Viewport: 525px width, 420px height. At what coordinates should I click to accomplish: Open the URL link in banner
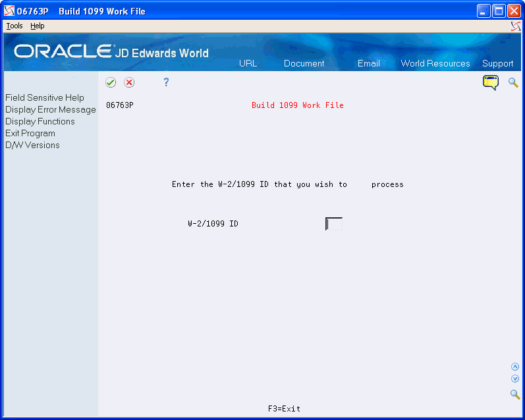point(248,63)
